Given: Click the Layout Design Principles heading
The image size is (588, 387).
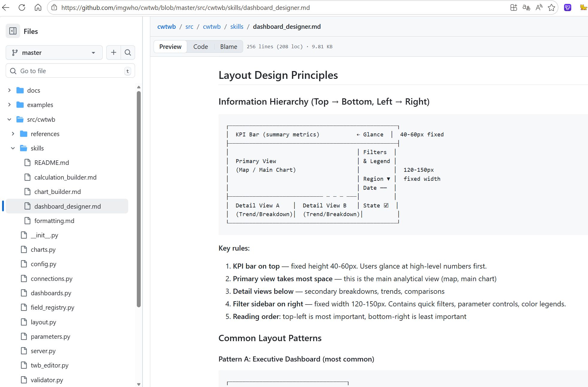Looking at the screenshot, I should pyautogui.click(x=278, y=75).
